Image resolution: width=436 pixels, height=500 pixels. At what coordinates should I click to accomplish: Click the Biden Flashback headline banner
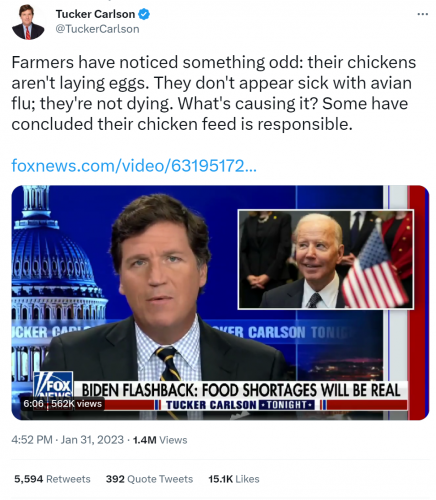coord(241,390)
